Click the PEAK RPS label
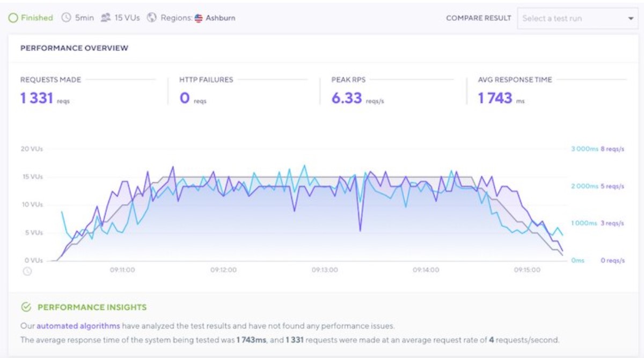Viewport: 644px width, 358px height. pyautogui.click(x=349, y=80)
